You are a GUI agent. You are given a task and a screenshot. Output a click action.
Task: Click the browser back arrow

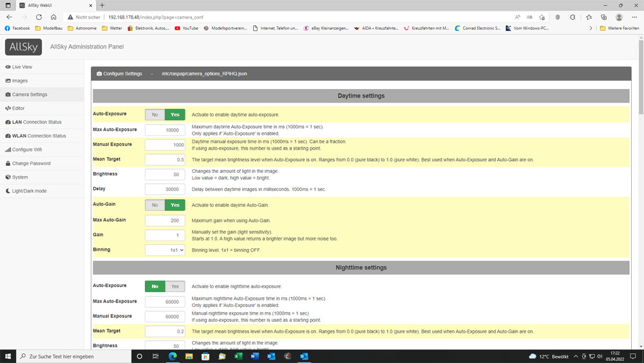[9, 17]
